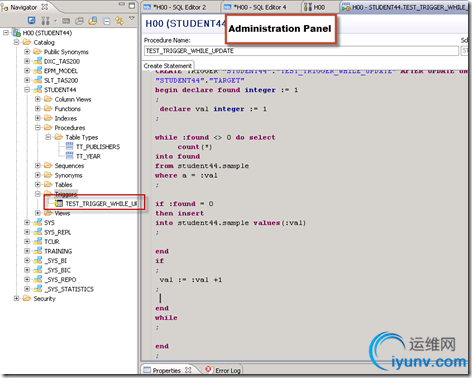Image resolution: width=472 pixels, height=378 pixels.
Task: Select the _SYS_BIC schema
Action: tap(57, 270)
